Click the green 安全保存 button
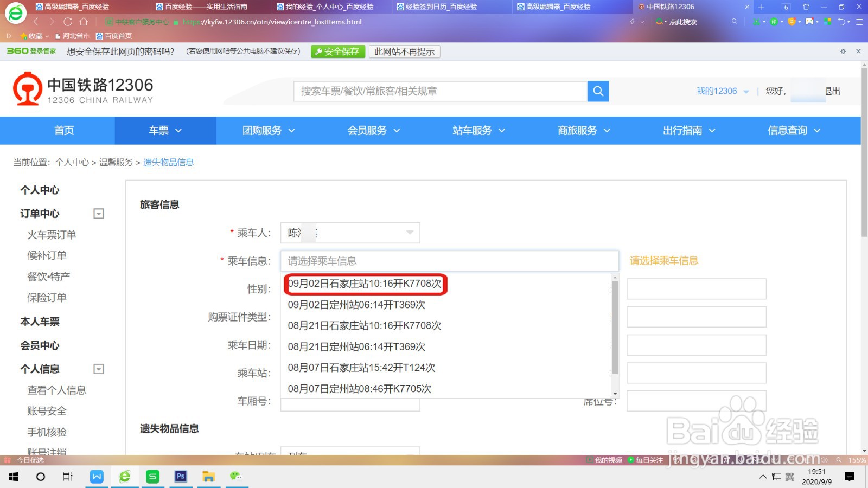 337,52
